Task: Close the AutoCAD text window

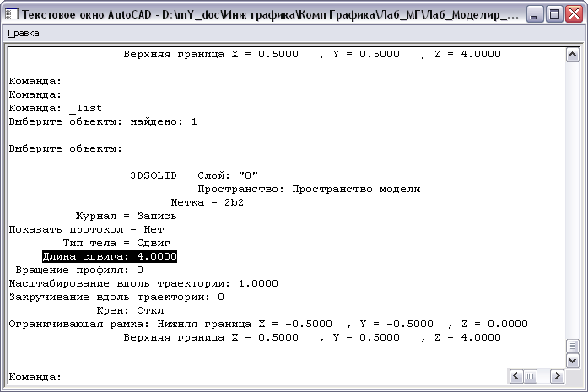Action: coord(574,14)
